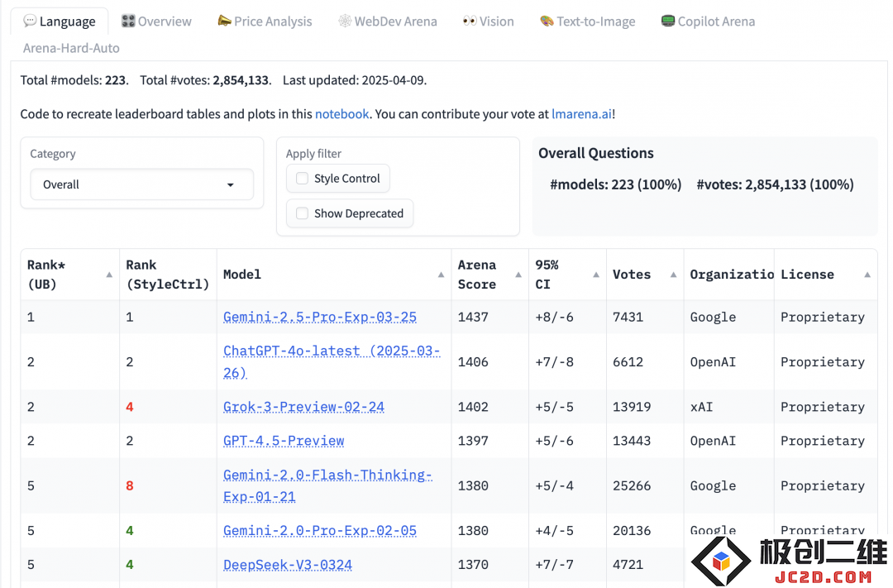This screenshot has height=588, width=893.
Task: Click the #votes: 2,854,133 (100%) text
Action: [x=775, y=184]
